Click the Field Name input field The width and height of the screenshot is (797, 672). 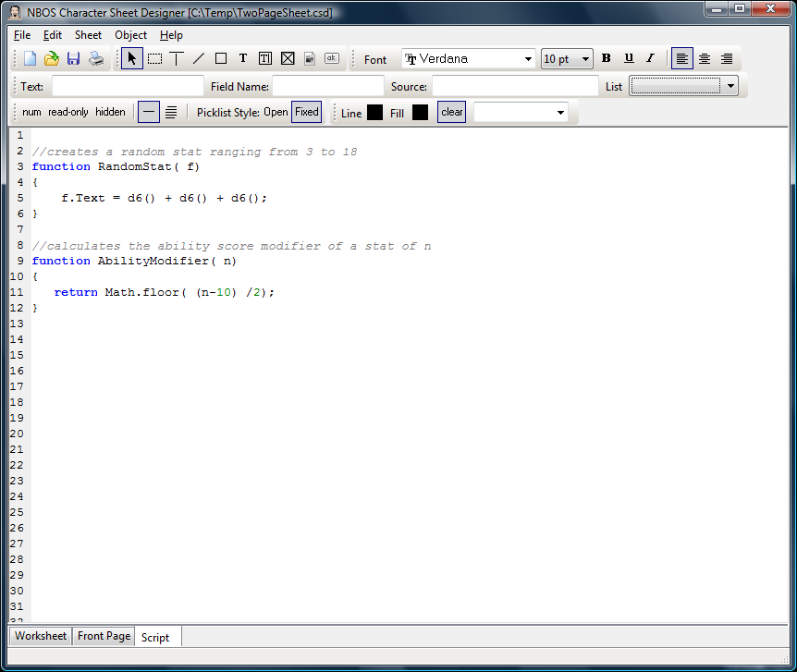click(328, 86)
